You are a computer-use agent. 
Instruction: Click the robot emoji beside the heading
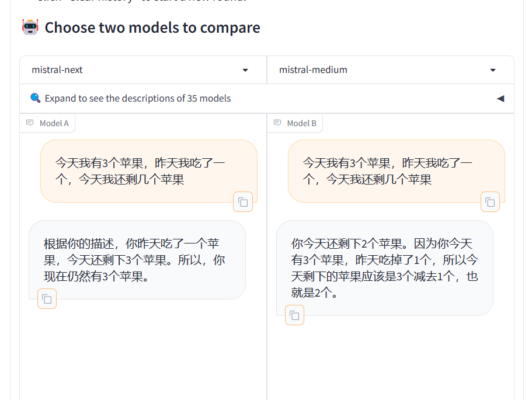tap(30, 27)
